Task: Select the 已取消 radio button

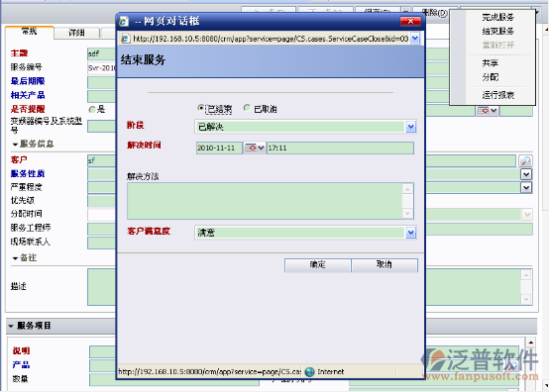Action: pos(247,108)
